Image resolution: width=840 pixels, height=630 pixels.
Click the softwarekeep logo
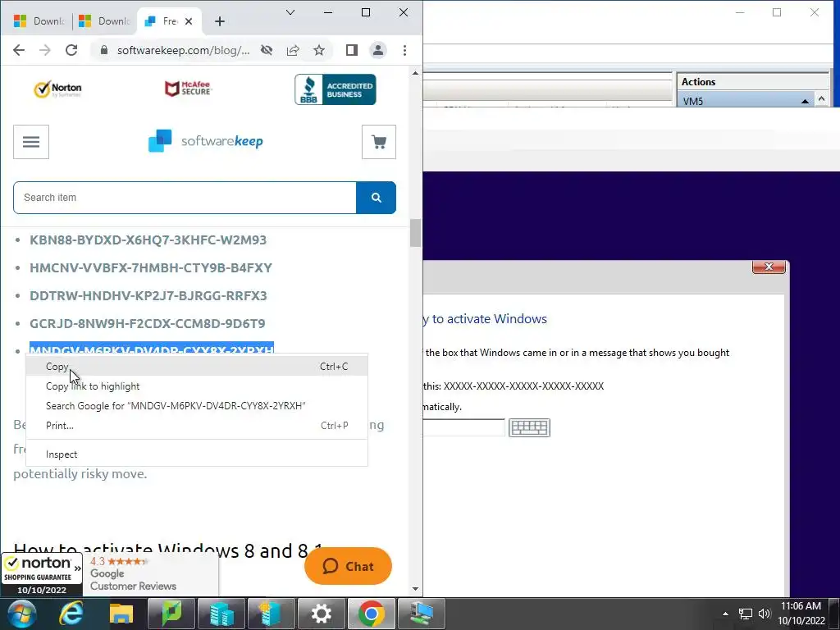point(205,141)
